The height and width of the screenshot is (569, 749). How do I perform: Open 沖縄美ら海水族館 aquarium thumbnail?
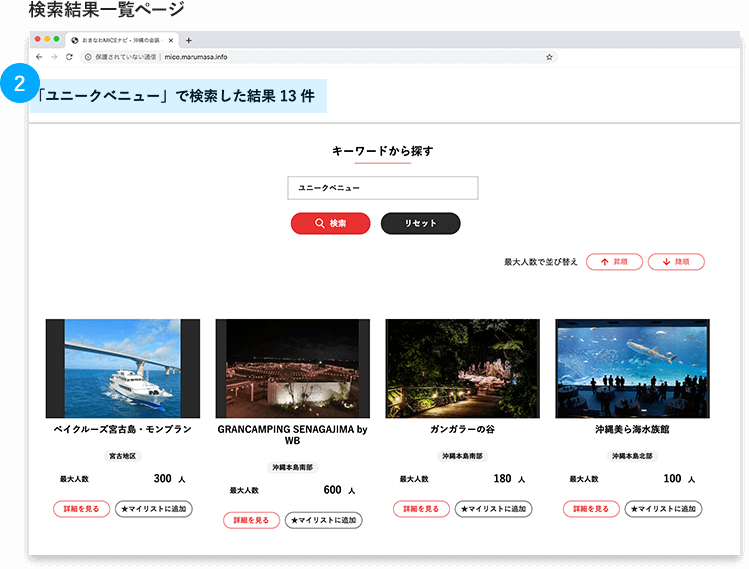click(x=632, y=368)
